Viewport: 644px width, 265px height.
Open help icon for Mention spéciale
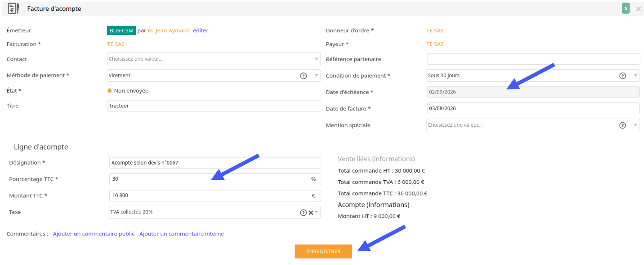(x=622, y=125)
